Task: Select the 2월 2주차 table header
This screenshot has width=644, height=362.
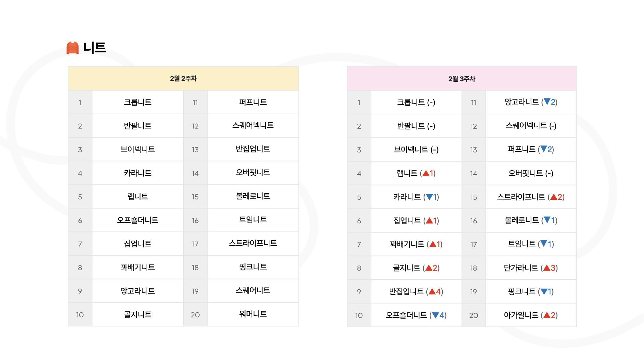Action: point(183,78)
